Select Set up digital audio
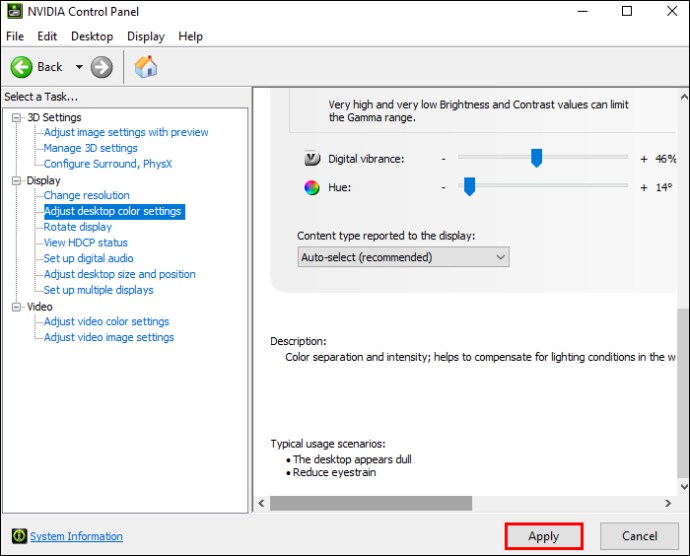This screenshot has width=690, height=556. tap(88, 258)
